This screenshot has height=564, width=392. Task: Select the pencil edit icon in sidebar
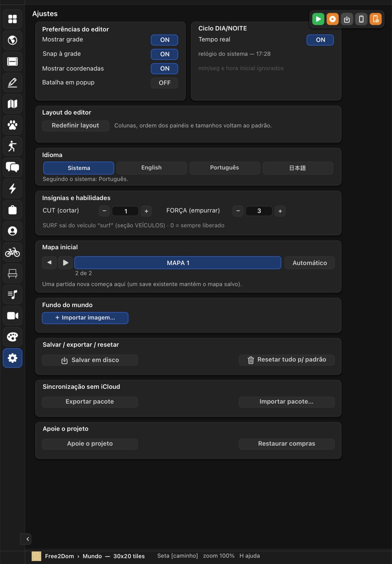coord(13,83)
